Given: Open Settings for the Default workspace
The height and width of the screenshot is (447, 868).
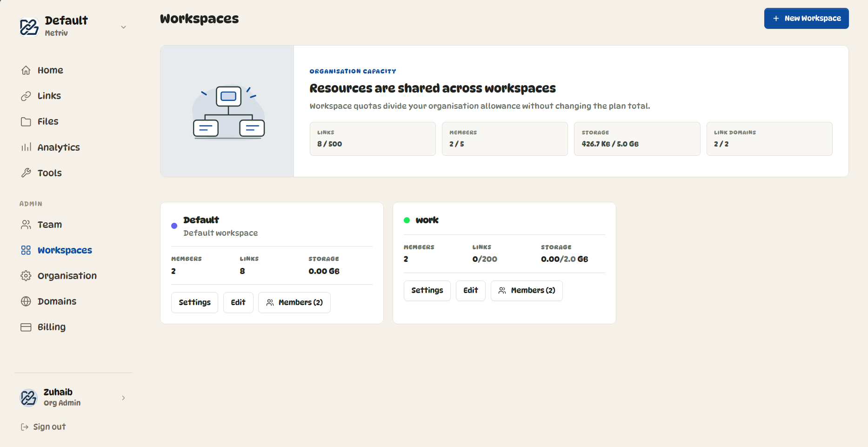Looking at the screenshot, I should tap(194, 302).
